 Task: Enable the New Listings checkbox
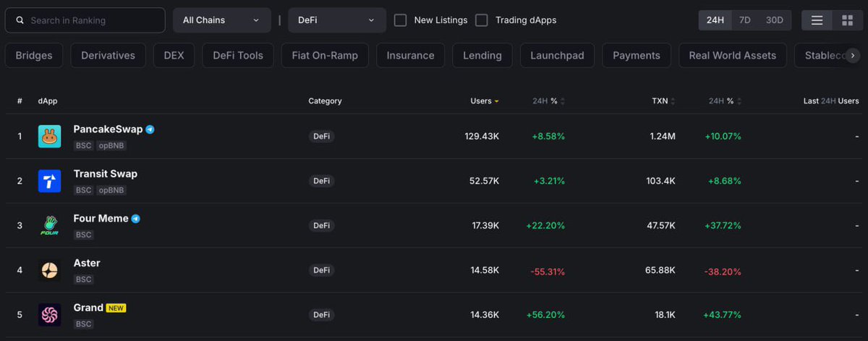[400, 20]
